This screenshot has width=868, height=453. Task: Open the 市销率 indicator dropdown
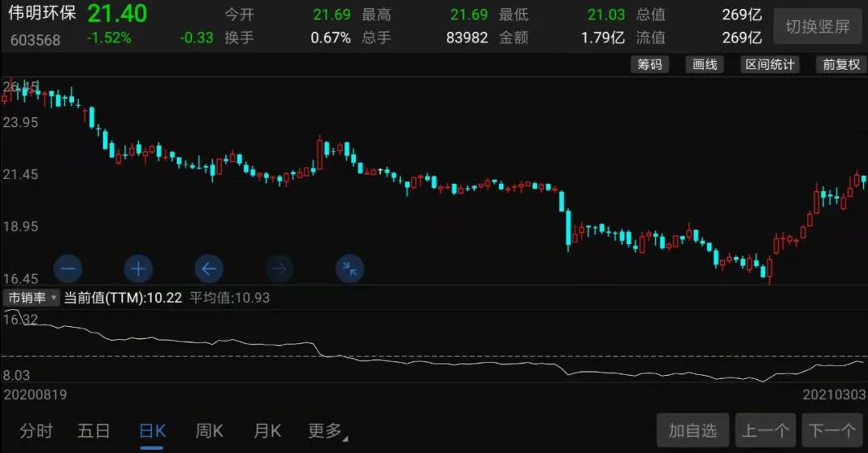32,298
